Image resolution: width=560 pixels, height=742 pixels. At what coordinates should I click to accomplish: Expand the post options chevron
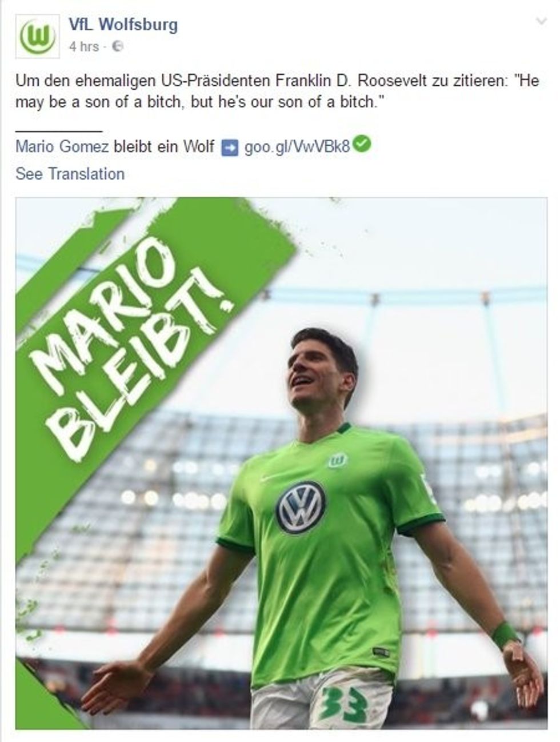tap(541, 22)
